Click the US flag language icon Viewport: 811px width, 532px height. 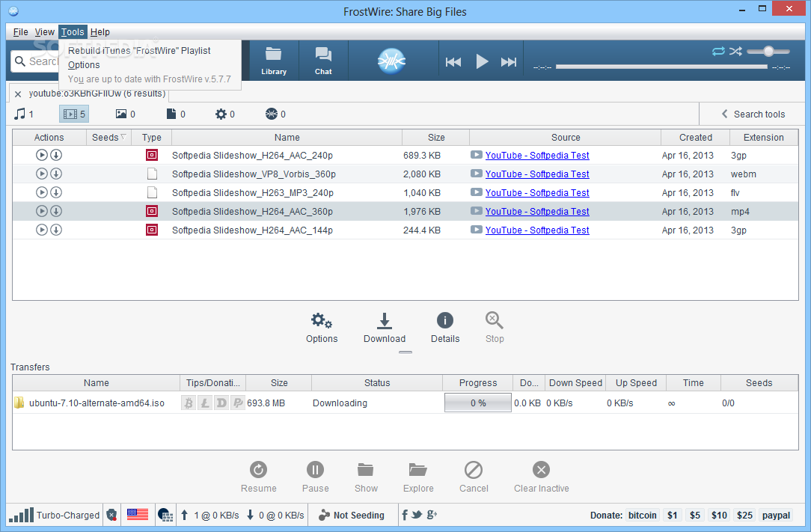[x=138, y=514]
